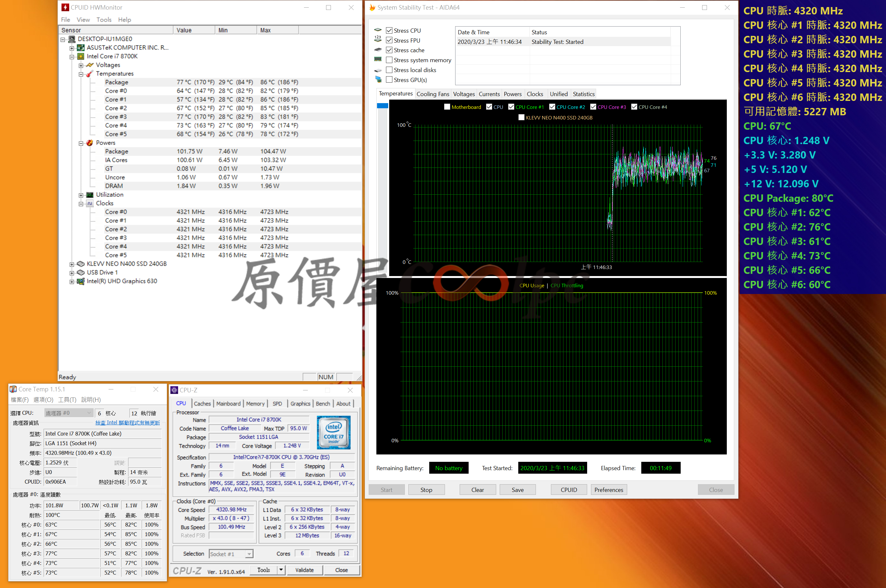The height and width of the screenshot is (588, 886).
Task: Open the CPU-Z Tools dropdown arrow
Action: click(x=281, y=570)
